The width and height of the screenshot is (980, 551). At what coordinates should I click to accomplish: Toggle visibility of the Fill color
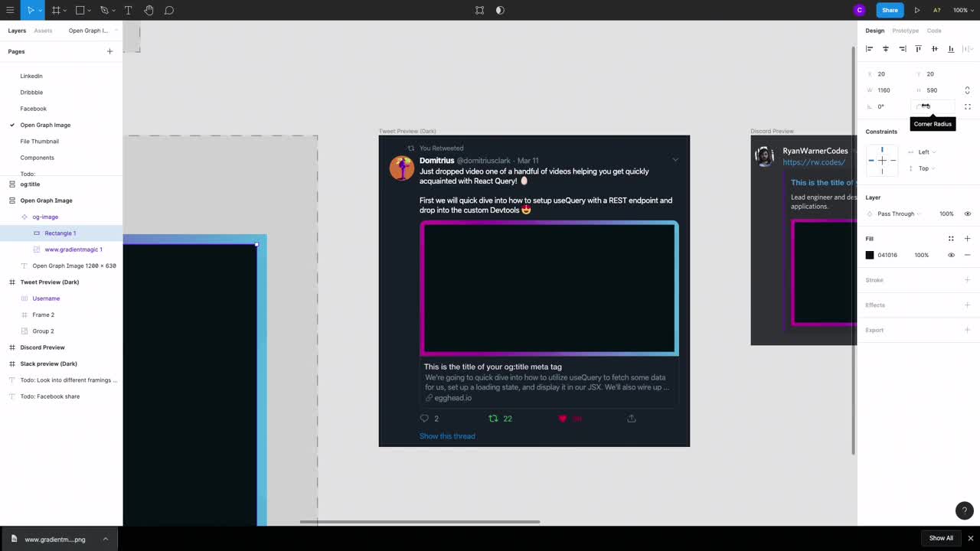[951, 255]
